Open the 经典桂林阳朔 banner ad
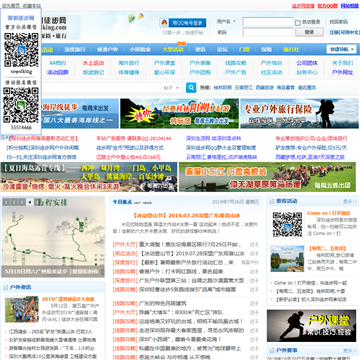The width and height of the screenshot is (360, 360). 179,113
